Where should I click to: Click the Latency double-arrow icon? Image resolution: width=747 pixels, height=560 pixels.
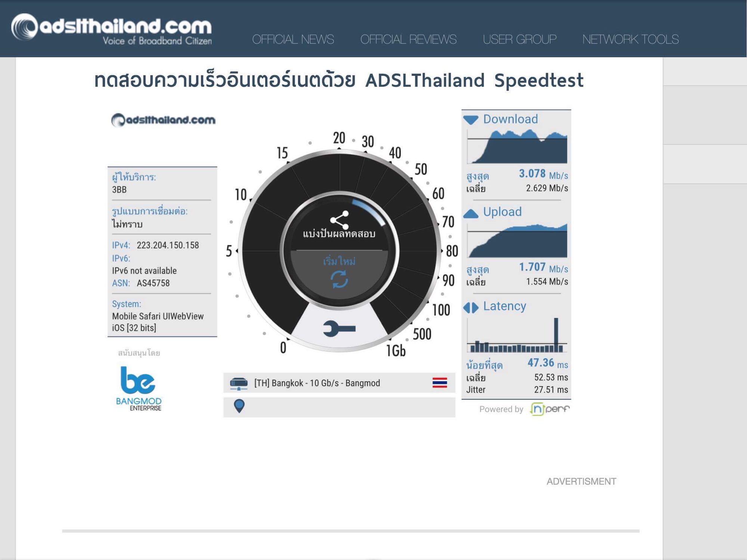(471, 308)
